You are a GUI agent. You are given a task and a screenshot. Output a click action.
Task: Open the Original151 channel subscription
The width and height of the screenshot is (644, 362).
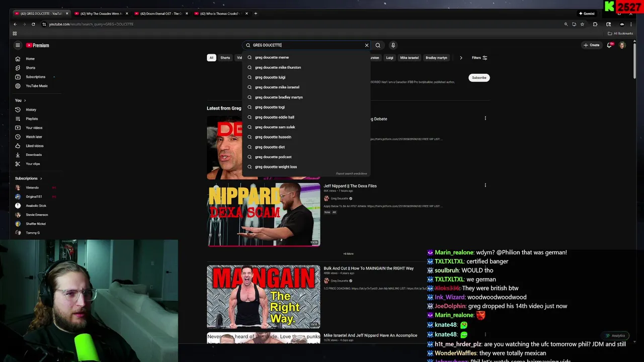(x=34, y=197)
